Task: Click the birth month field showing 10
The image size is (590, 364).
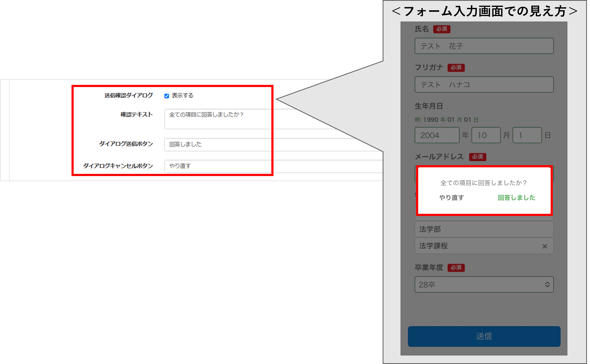Action: click(486, 135)
